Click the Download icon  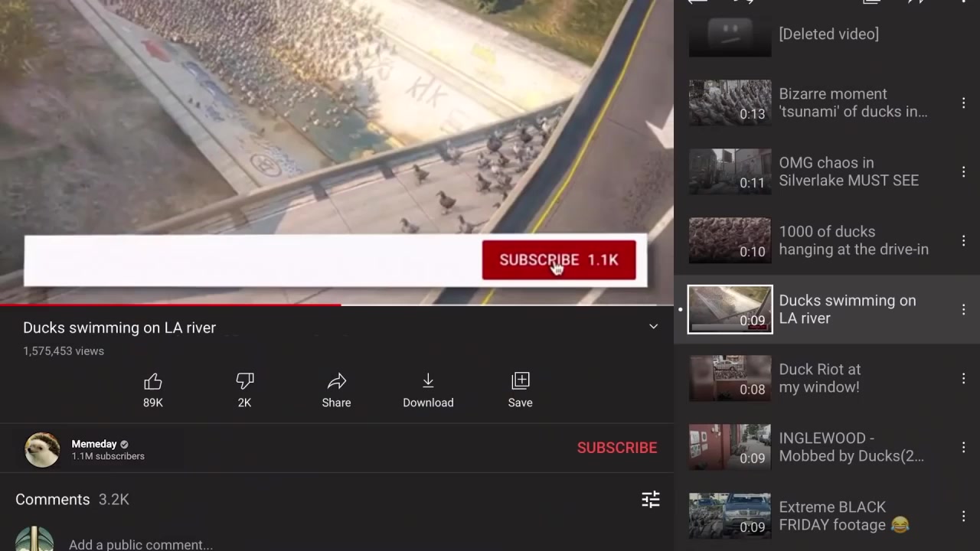click(428, 381)
